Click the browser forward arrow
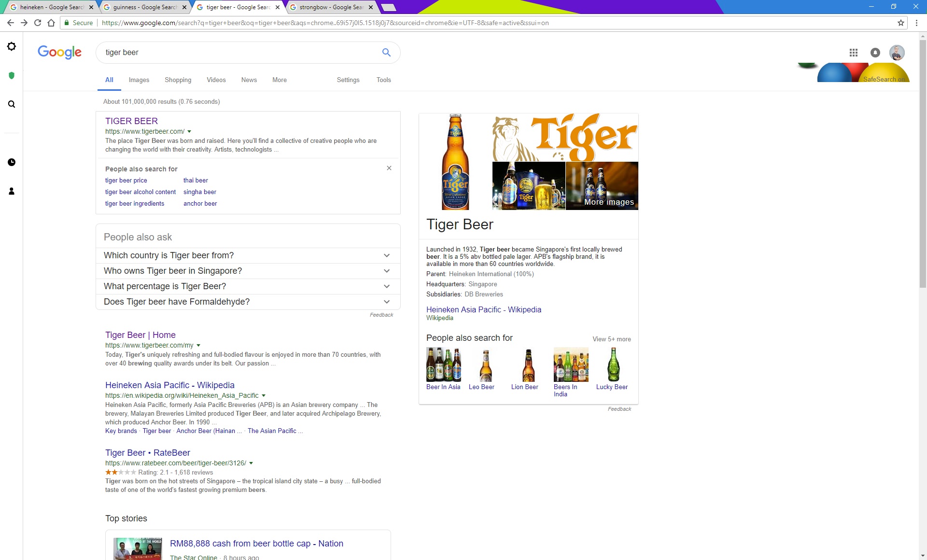The height and width of the screenshot is (560, 927). pos(24,23)
